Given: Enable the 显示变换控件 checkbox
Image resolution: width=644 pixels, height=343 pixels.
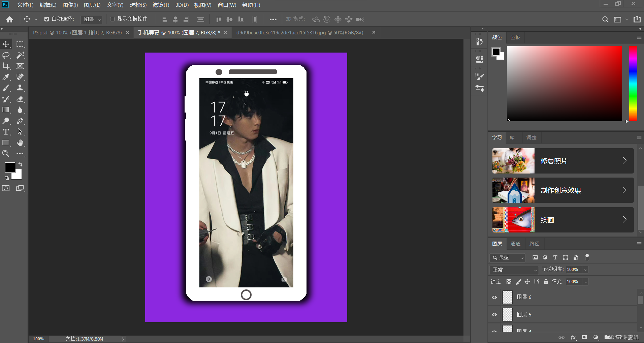Looking at the screenshot, I should 112,19.
